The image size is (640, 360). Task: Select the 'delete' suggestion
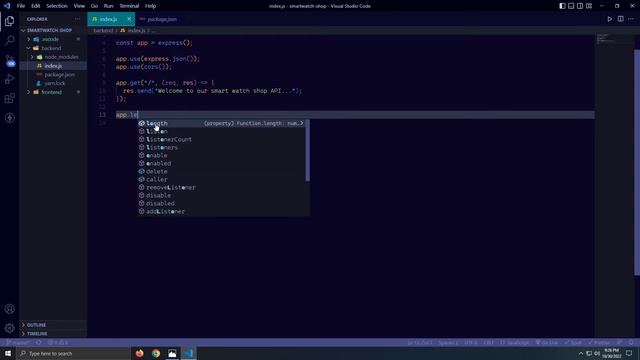click(x=222, y=171)
